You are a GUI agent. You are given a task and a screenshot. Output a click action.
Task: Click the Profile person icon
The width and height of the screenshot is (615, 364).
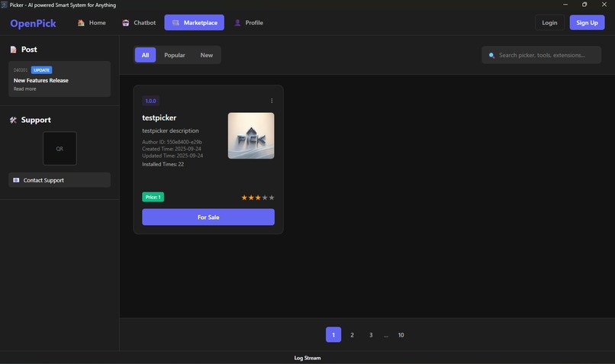coord(237,23)
